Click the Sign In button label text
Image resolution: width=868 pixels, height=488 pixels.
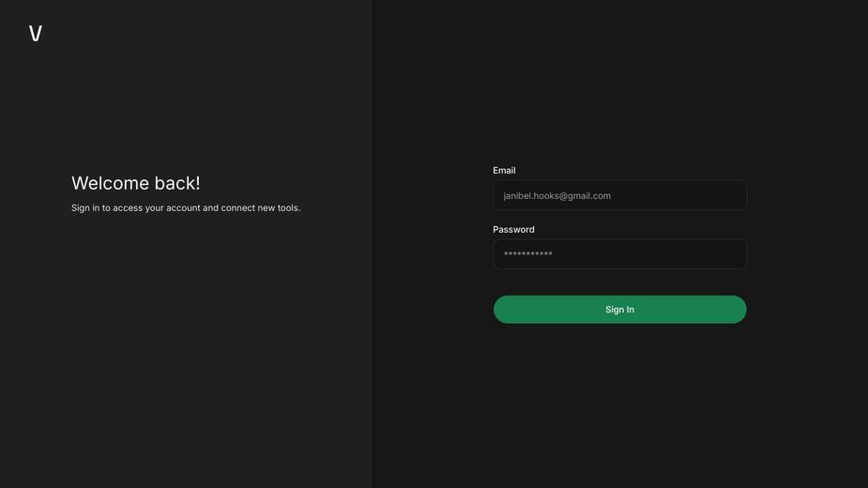(x=619, y=310)
